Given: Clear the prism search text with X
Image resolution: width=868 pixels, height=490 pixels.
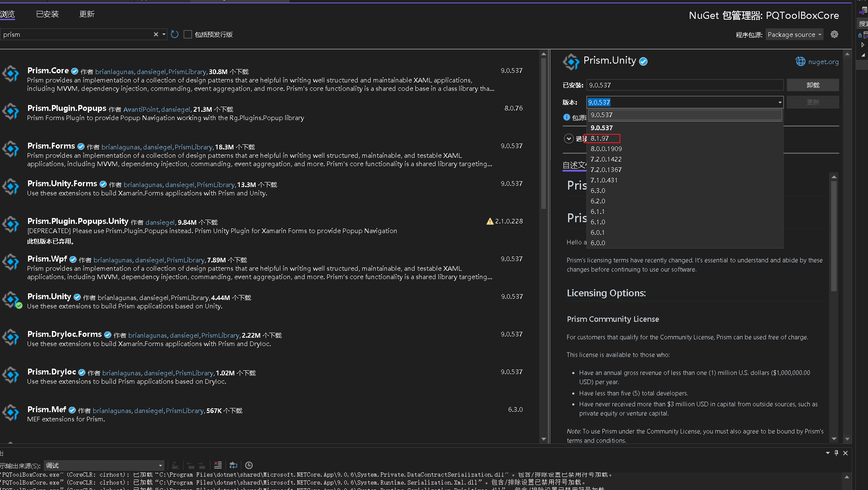Looking at the screenshot, I should 156,34.
